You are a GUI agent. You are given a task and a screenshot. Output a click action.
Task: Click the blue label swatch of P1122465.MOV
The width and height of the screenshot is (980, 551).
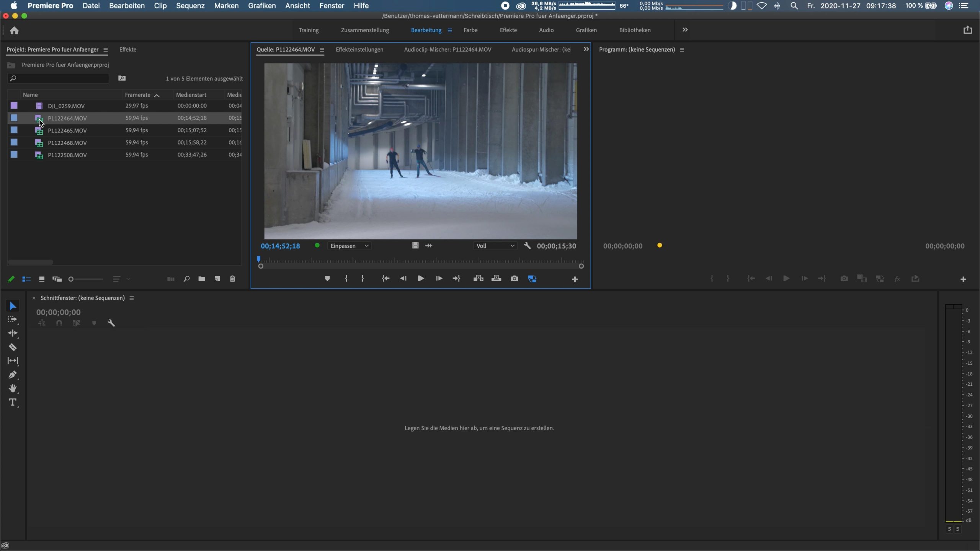pos(14,130)
